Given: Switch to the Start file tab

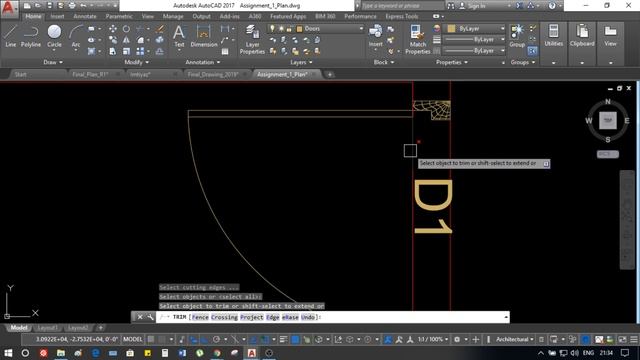Looking at the screenshot, I should pyautogui.click(x=20, y=74).
